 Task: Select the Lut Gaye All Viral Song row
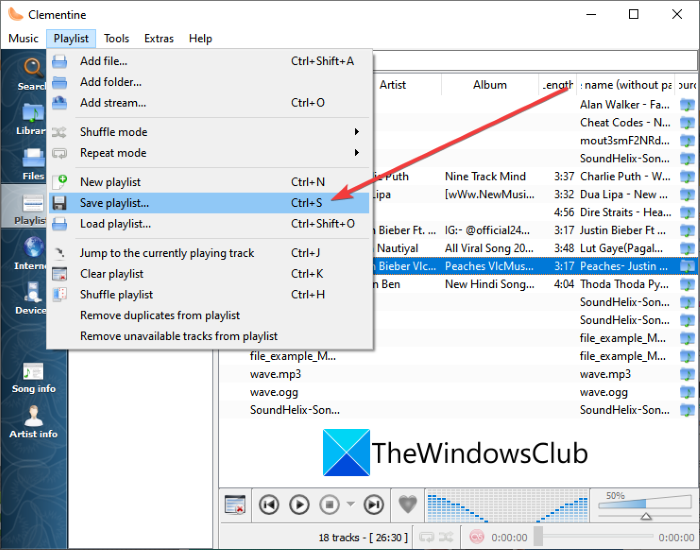pyautogui.click(x=534, y=248)
